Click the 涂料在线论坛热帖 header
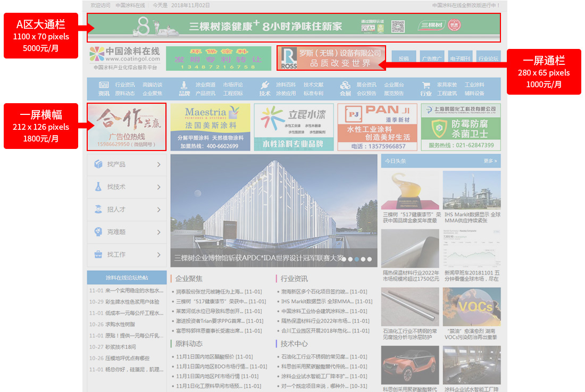This screenshot has width=585, height=392. [127, 278]
